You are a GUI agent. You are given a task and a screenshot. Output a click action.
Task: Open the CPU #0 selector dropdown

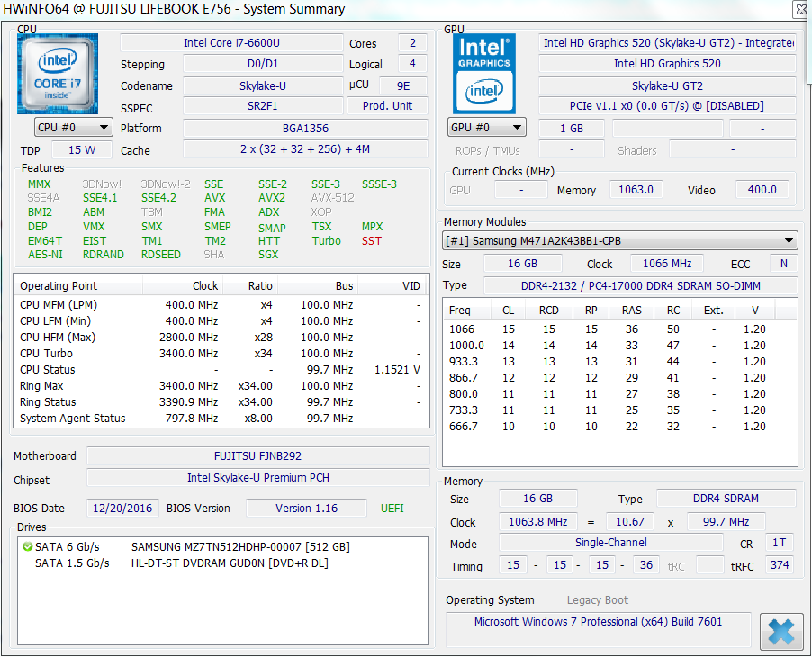[x=74, y=128]
